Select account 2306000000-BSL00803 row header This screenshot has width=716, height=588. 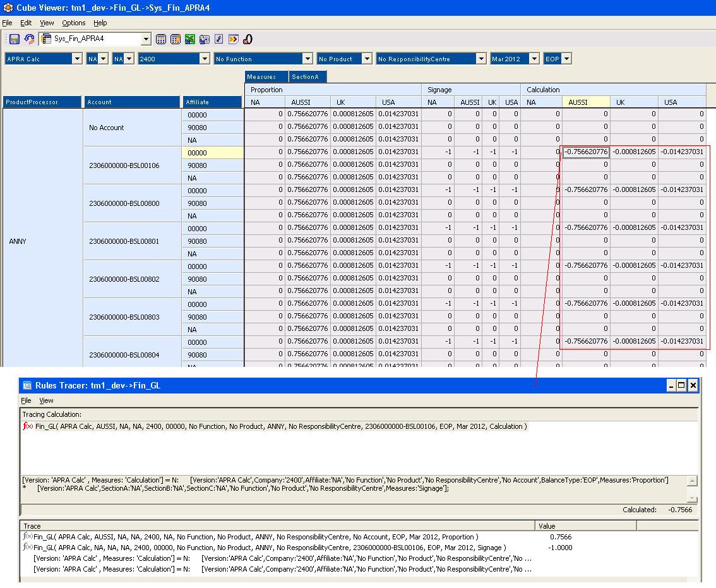coord(133,317)
